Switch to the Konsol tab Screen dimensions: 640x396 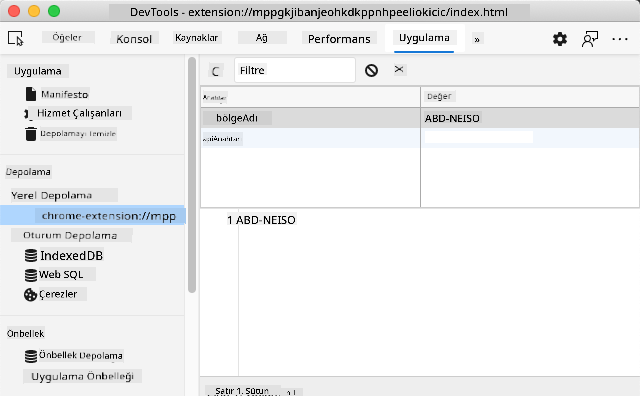click(x=134, y=39)
